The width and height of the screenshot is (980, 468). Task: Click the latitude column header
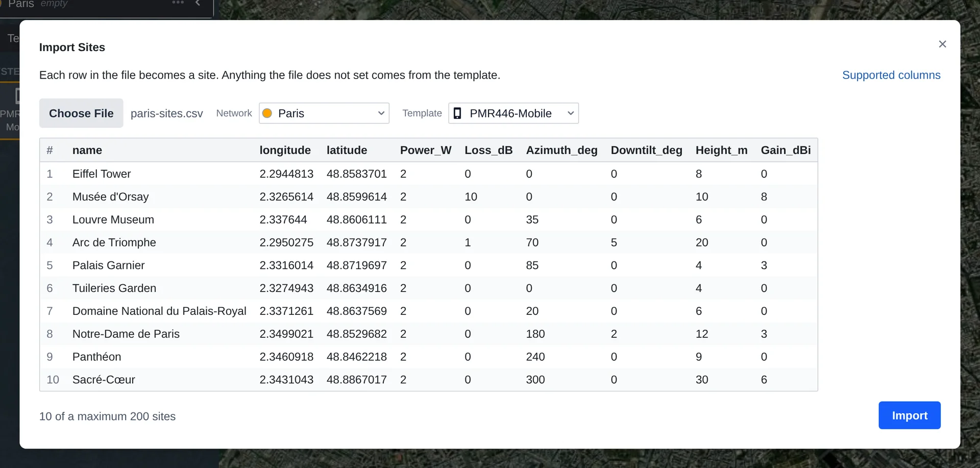tap(347, 150)
